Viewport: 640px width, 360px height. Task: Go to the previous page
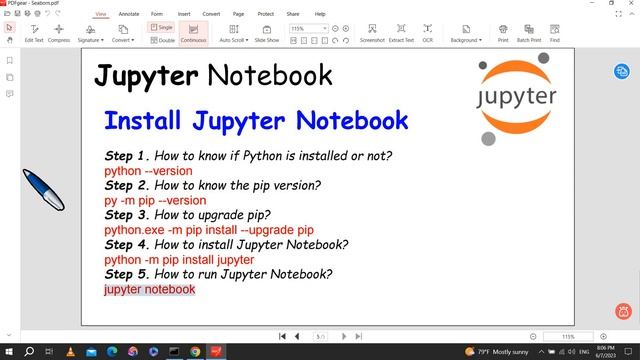[297, 336]
